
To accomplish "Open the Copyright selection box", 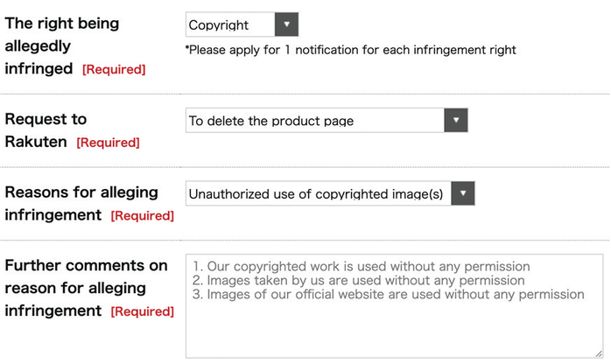I will point(242,24).
